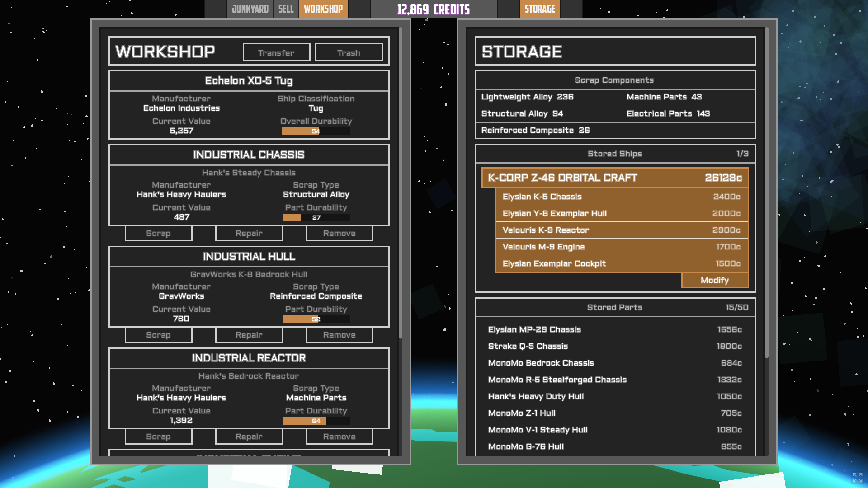Remove the Industrial Chassis part
The width and height of the screenshot is (868, 488).
pyautogui.click(x=339, y=233)
